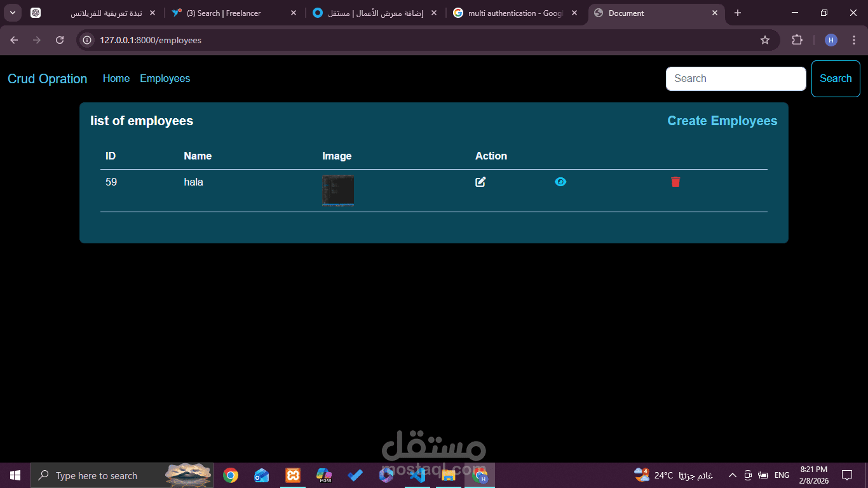Go forward in browser history

point(37,40)
